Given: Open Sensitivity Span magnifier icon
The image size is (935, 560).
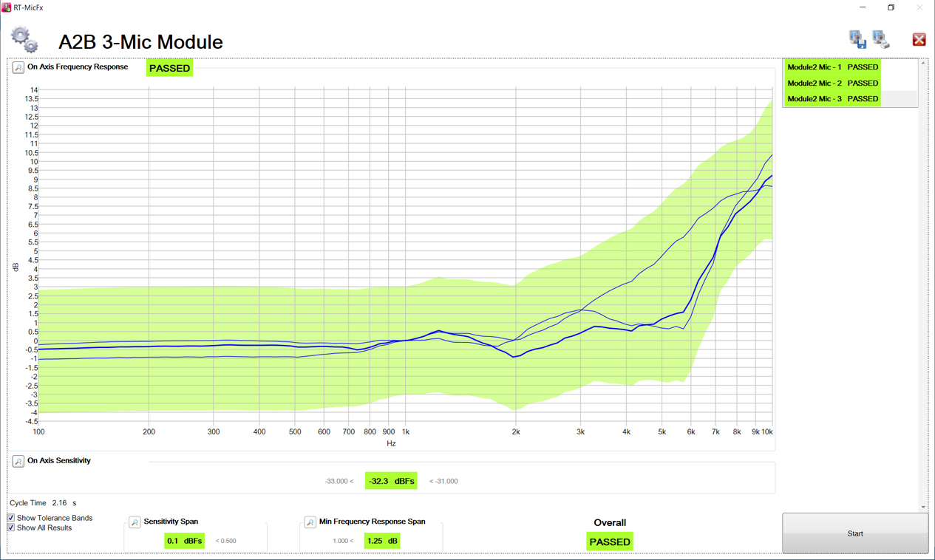Looking at the screenshot, I should pyautogui.click(x=135, y=522).
